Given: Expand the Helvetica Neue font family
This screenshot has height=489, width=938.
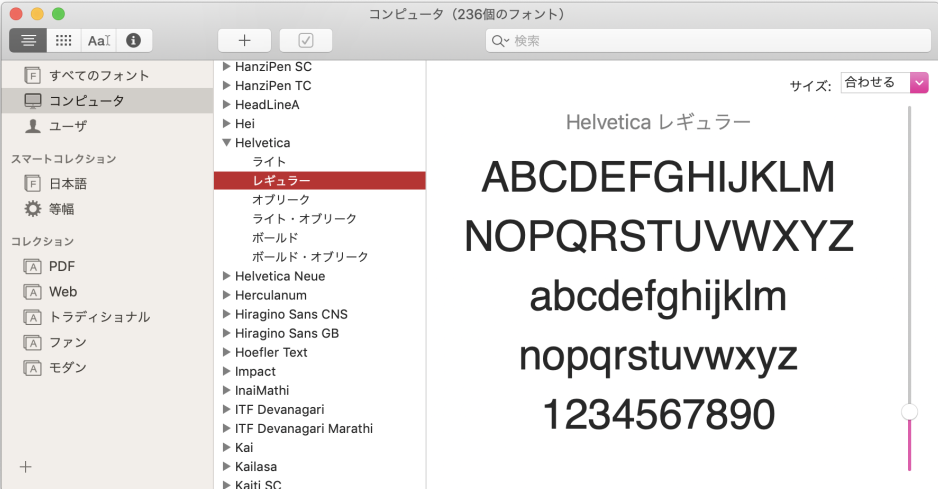Looking at the screenshot, I should 227,276.
